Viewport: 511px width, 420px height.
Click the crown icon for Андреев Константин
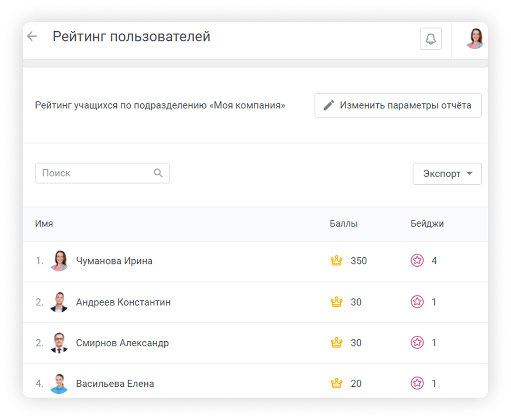pyautogui.click(x=336, y=302)
